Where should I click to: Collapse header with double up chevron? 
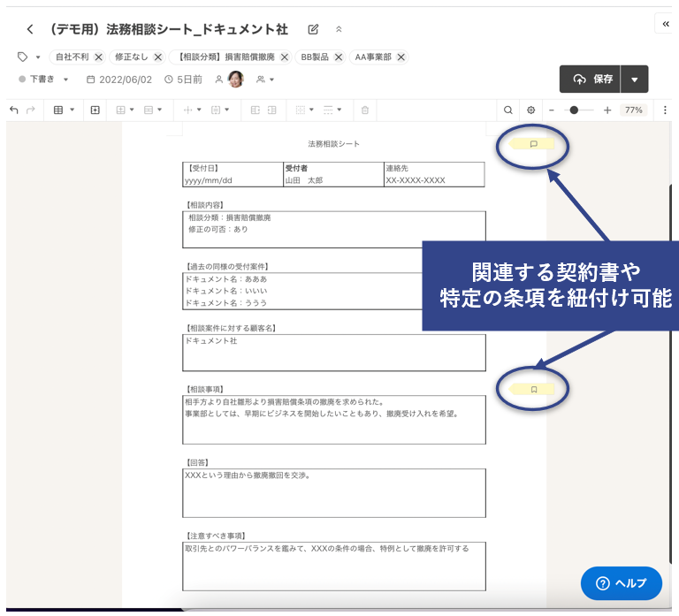point(338,29)
